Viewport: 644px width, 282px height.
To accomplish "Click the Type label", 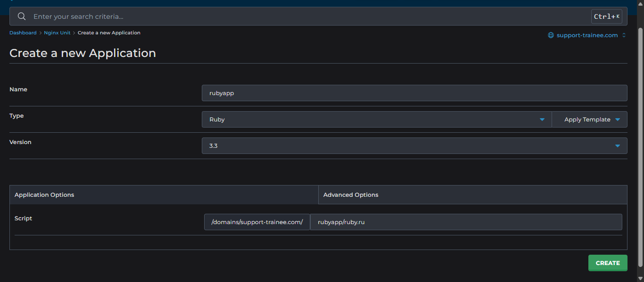I will click(17, 116).
